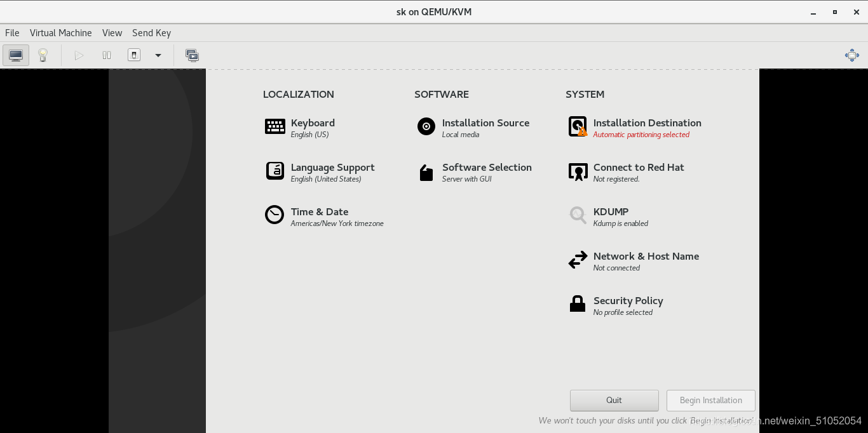This screenshot has height=433, width=868.
Task: Click the 'Local media' text
Action: tap(461, 135)
